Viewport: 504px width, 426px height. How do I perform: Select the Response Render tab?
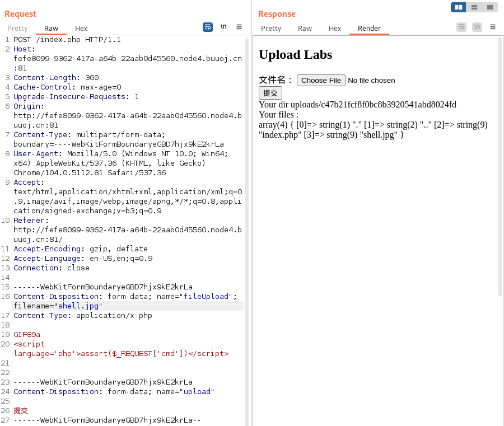(x=369, y=29)
